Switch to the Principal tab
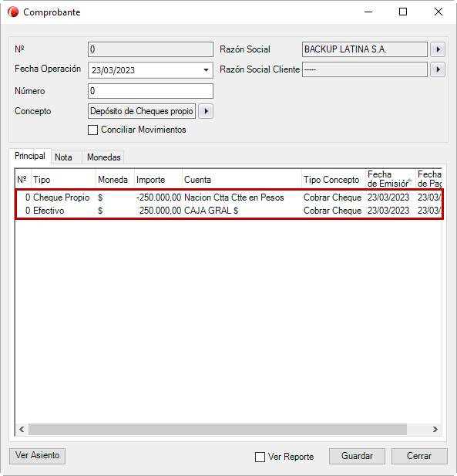The height and width of the screenshot is (476, 457). tap(30, 156)
